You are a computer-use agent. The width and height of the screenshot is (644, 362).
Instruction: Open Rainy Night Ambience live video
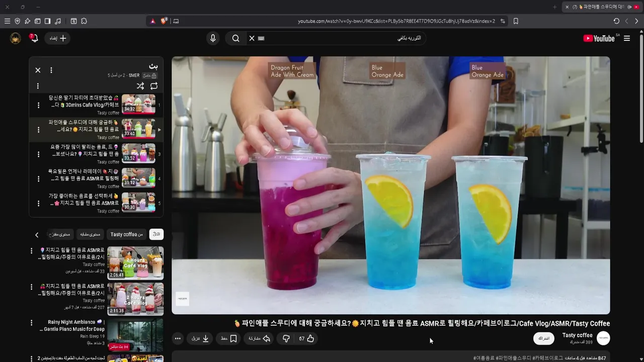point(135,335)
